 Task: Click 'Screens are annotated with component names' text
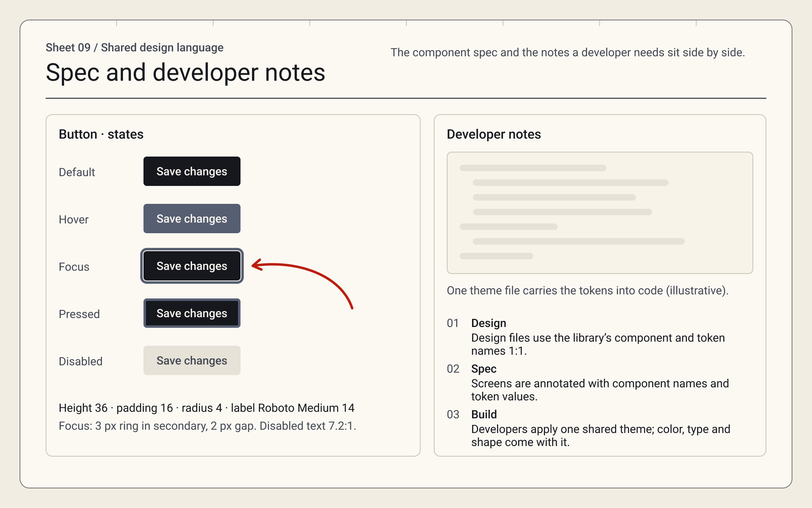(600, 390)
